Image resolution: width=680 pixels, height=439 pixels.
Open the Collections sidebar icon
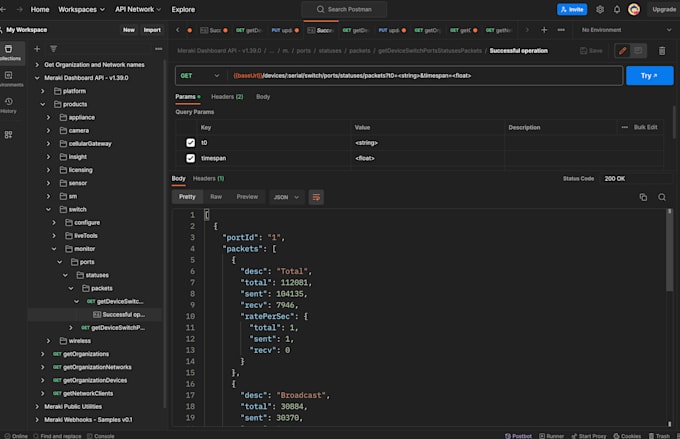pos(9,52)
